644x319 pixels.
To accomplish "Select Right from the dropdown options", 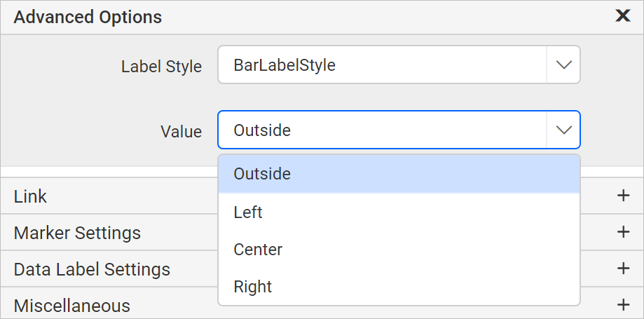I will click(x=399, y=287).
